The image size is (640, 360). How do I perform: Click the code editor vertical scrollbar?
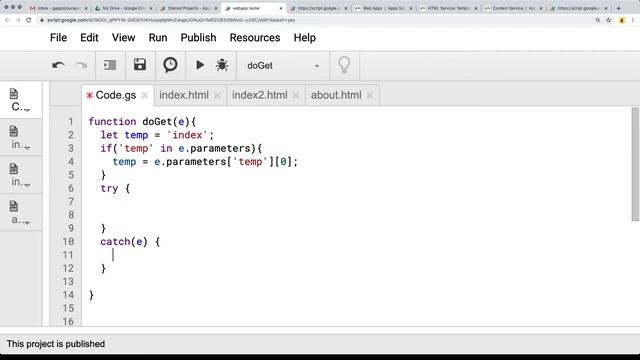(635, 164)
